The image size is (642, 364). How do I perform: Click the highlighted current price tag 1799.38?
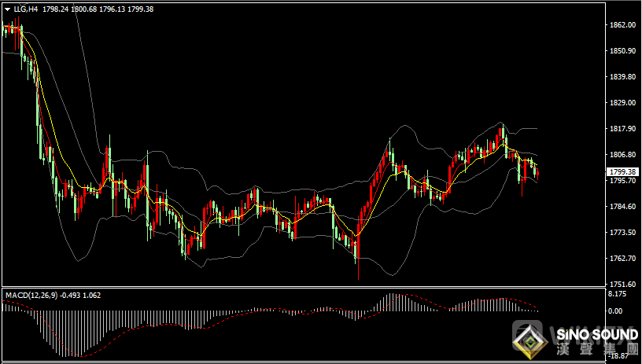622,171
